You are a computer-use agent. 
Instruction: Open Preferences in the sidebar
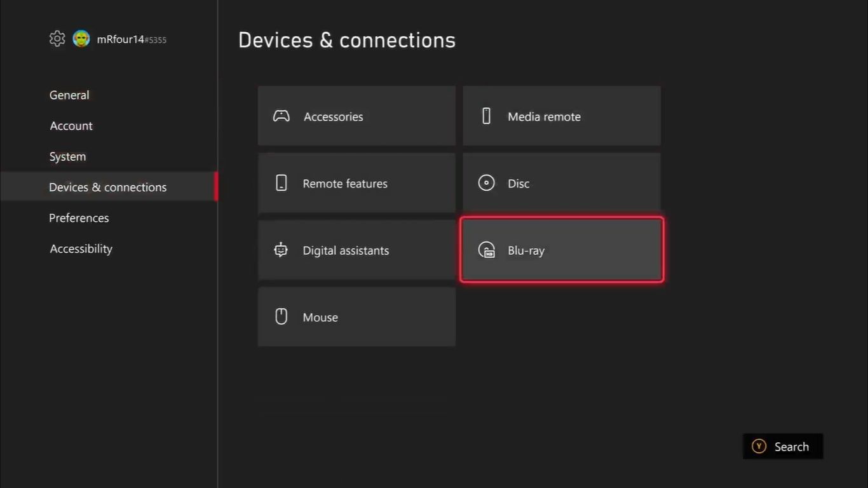[x=79, y=218]
